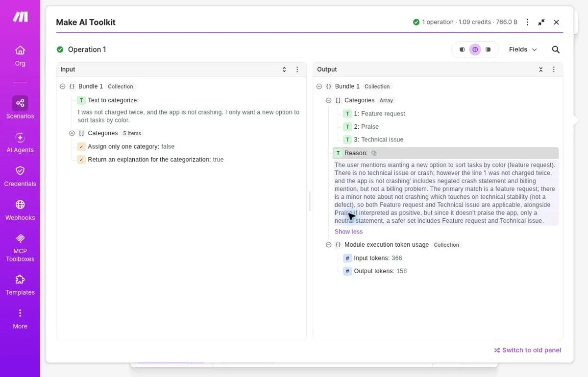Viewport: 588px width, 377px height.
Task: Expand the Categories 5 items list
Action: coord(72,133)
